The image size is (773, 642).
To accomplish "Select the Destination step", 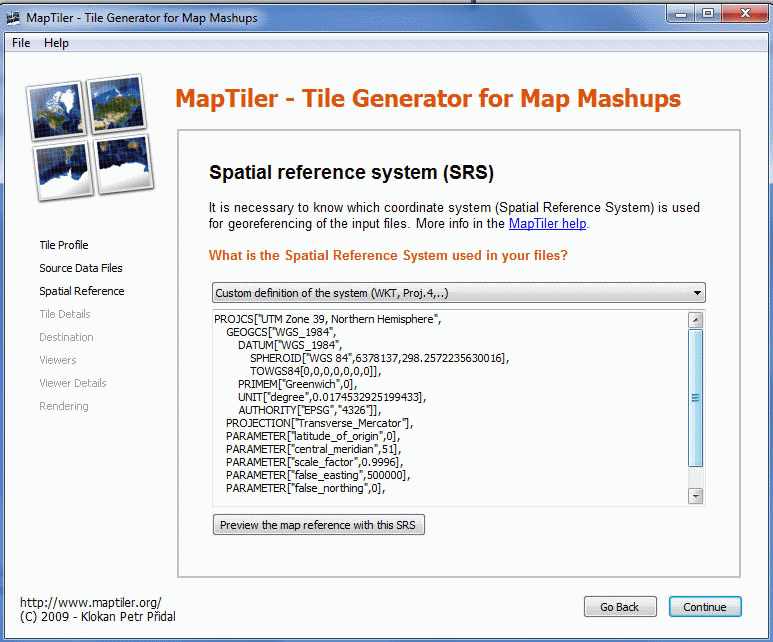I will click(x=66, y=337).
